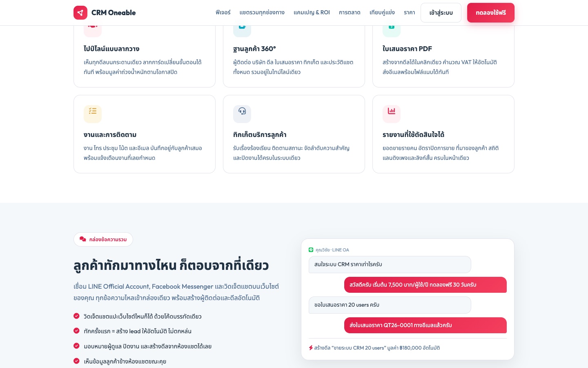Click the CRM Oneable paper-plane logo icon

click(80, 13)
